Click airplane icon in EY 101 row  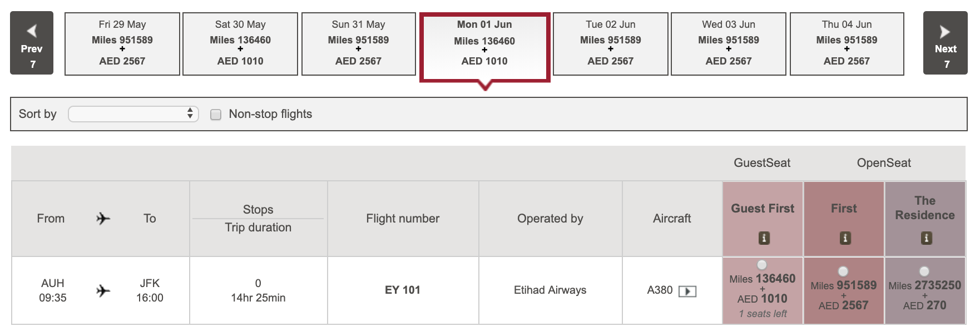pos(103,290)
